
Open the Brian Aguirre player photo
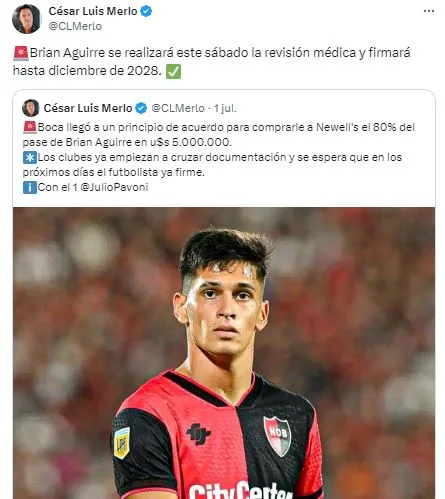(x=224, y=353)
